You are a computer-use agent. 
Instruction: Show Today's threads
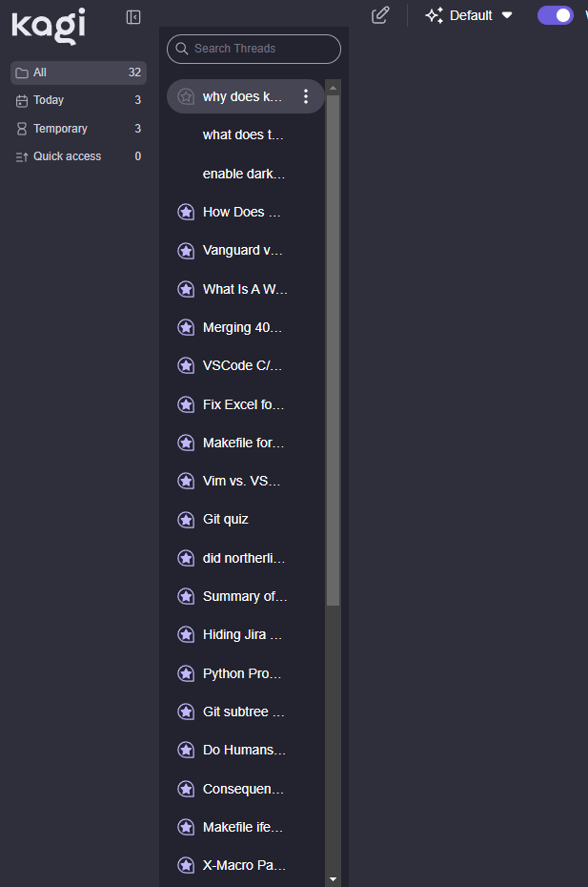click(78, 100)
